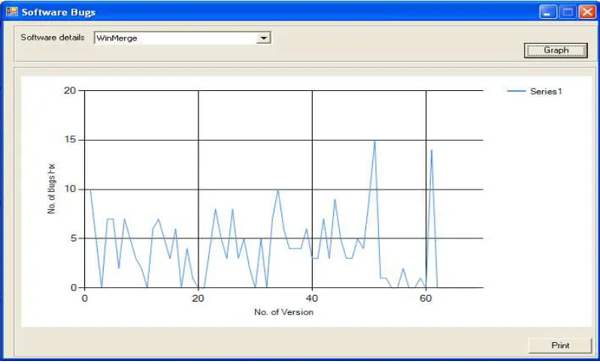Click the y-axis label 10
This screenshot has height=364, width=600.
(70, 189)
